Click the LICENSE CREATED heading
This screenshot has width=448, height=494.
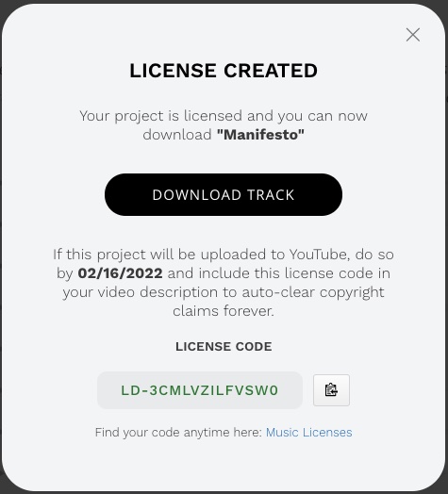click(224, 71)
